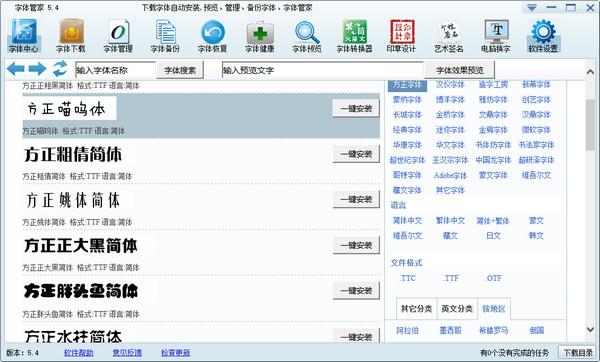
Task: Switch to 英文分类 tab
Action: point(457,308)
